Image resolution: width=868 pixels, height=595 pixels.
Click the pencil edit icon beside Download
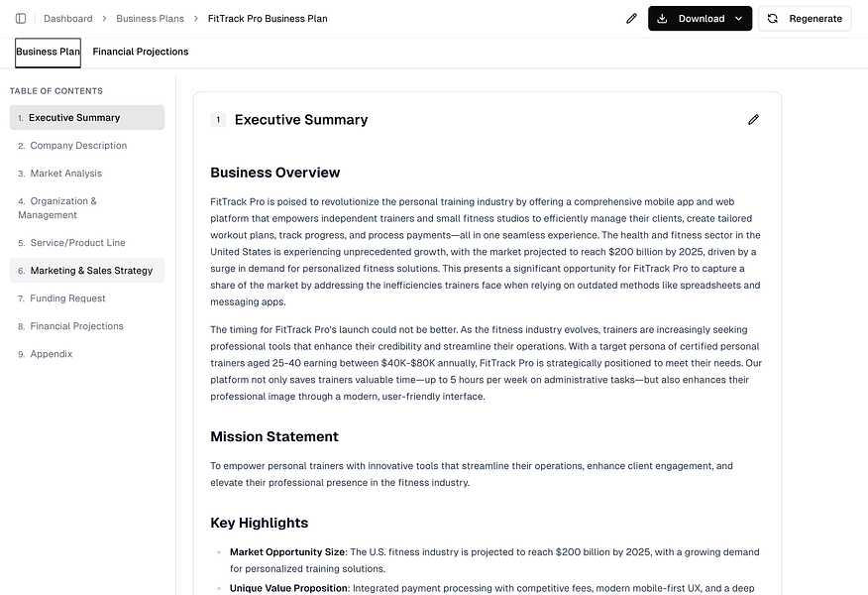(x=631, y=18)
